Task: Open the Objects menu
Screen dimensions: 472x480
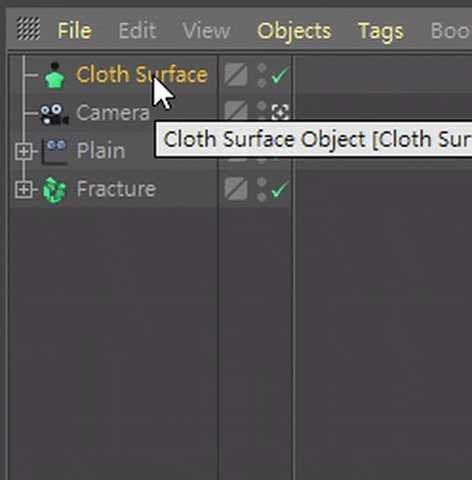Action: click(x=294, y=31)
